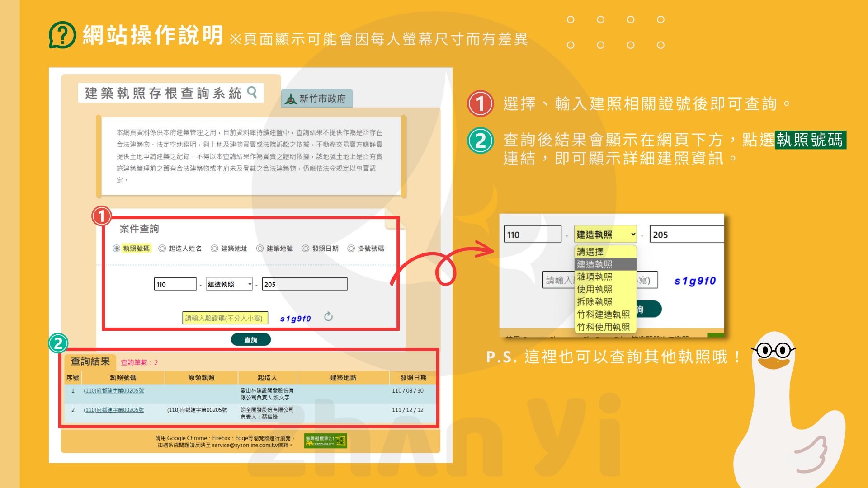
Task: Select the 起造人姓名 radio button
Action: (x=162, y=249)
